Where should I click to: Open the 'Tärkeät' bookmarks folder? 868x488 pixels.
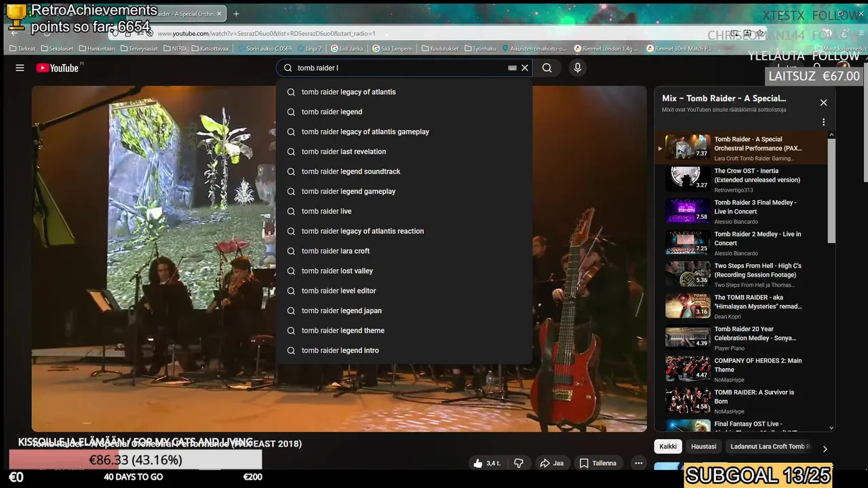[22, 49]
